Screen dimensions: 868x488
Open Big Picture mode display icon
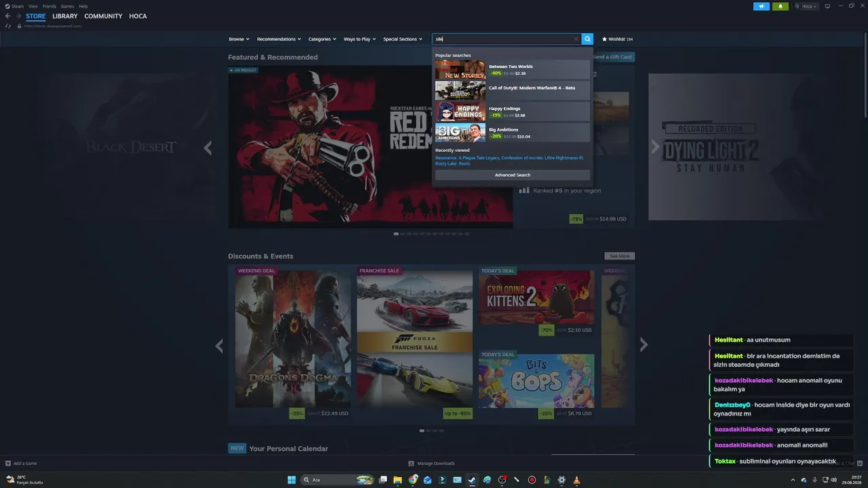point(827,6)
